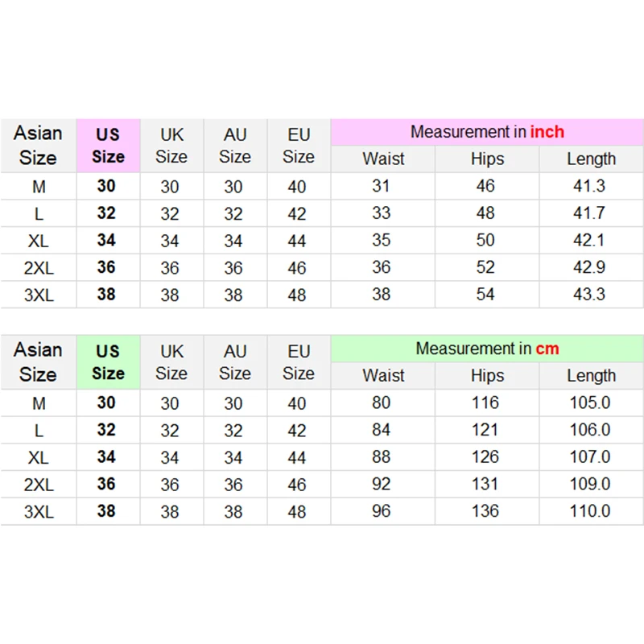Click the Hips column header in cm table
The image size is (644, 644).
tap(487, 375)
